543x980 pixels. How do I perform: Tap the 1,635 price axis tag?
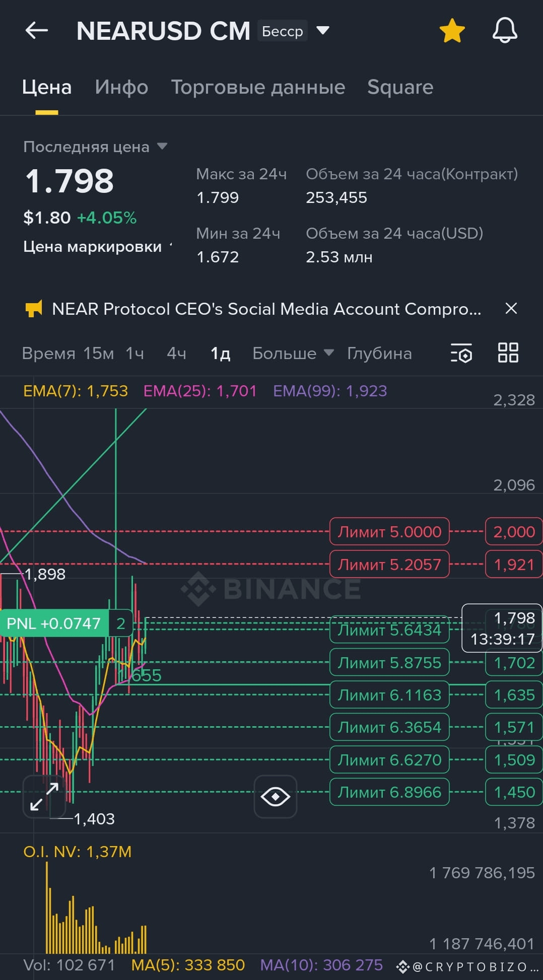(514, 695)
